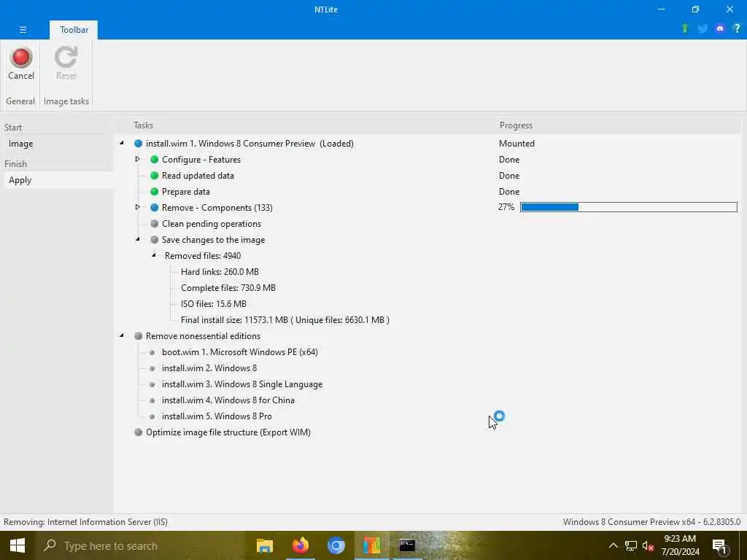Click the network tray icon

point(631,545)
